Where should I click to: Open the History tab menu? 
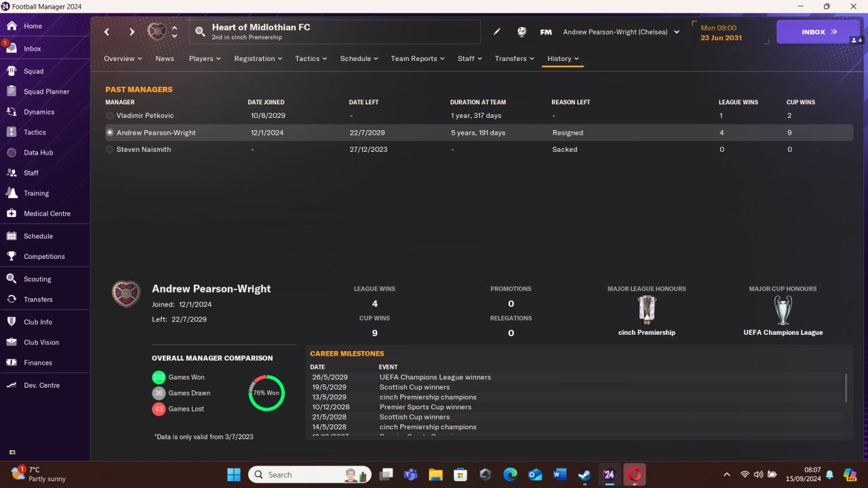564,59
